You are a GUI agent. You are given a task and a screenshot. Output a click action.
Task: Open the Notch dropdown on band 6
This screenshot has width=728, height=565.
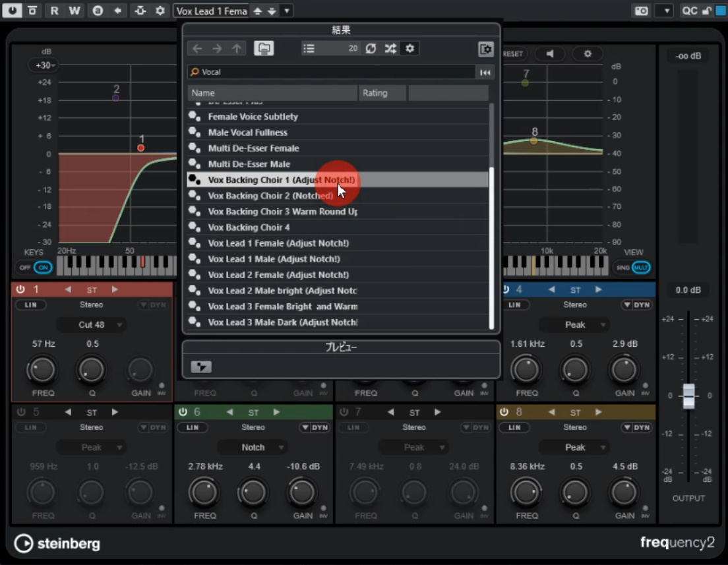click(x=253, y=447)
